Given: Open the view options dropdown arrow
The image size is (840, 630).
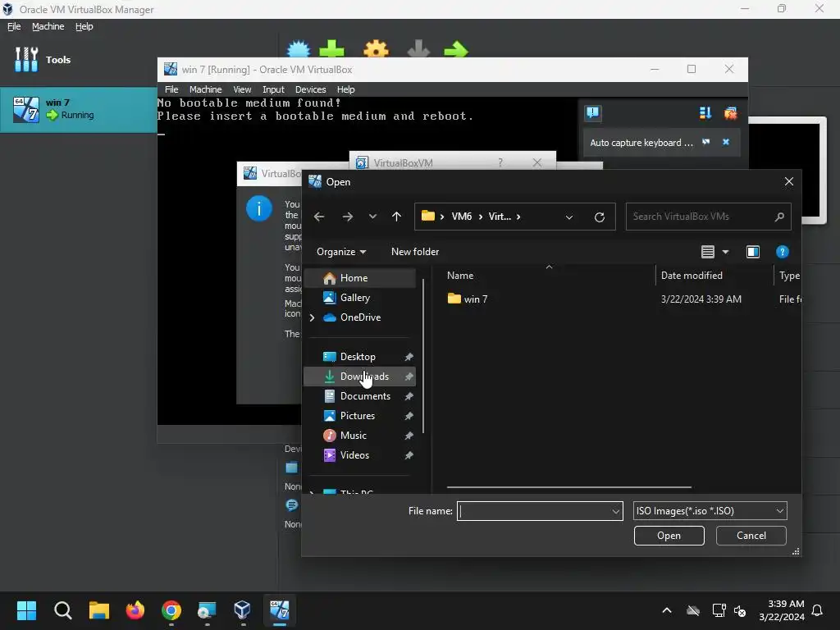Looking at the screenshot, I should [725, 252].
